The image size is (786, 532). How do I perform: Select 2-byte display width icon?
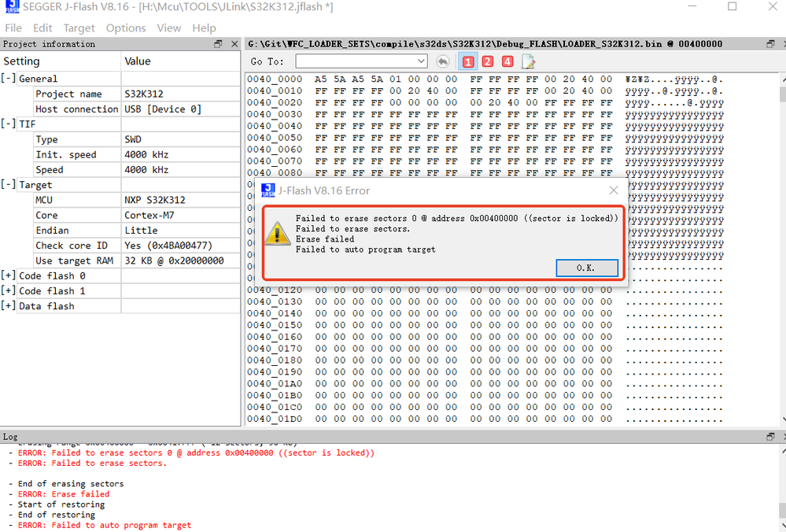click(x=487, y=61)
